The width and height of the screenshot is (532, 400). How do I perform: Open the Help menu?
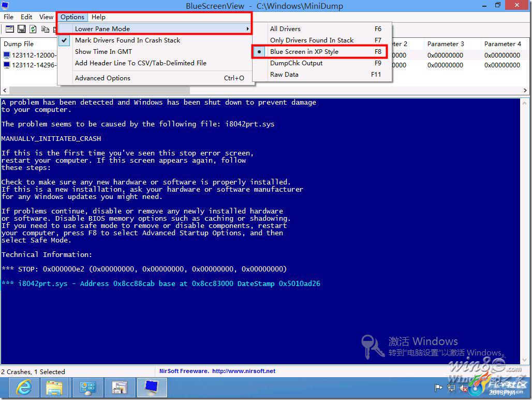[98, 17]
